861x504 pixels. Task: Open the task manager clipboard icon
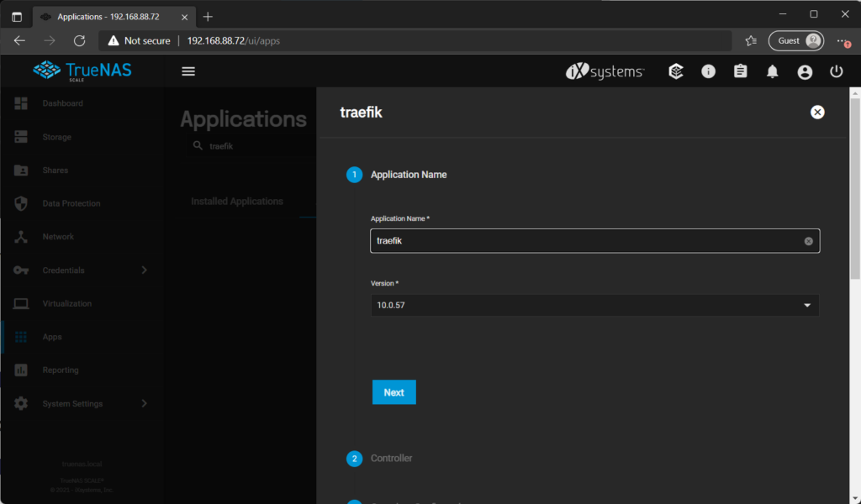pos(740,71)
